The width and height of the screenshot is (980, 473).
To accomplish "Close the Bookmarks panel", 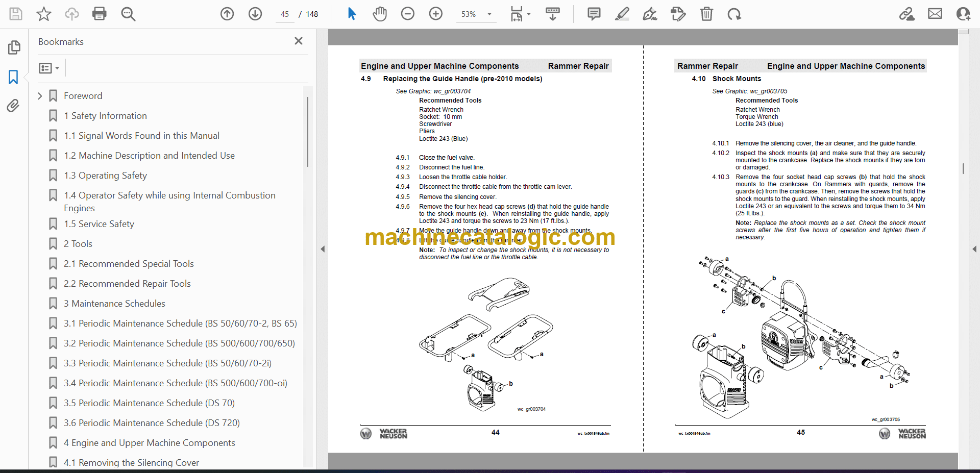I will pos(299,41).
